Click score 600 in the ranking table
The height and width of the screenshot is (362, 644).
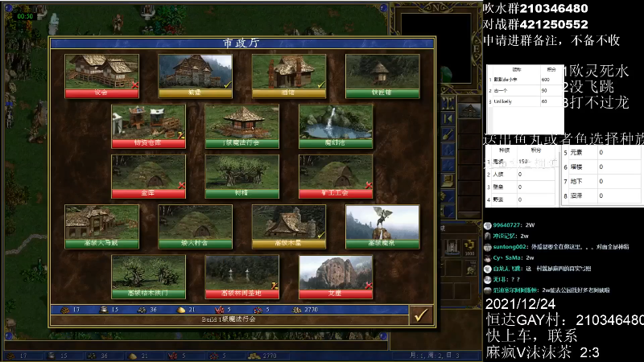pos(546,80)
